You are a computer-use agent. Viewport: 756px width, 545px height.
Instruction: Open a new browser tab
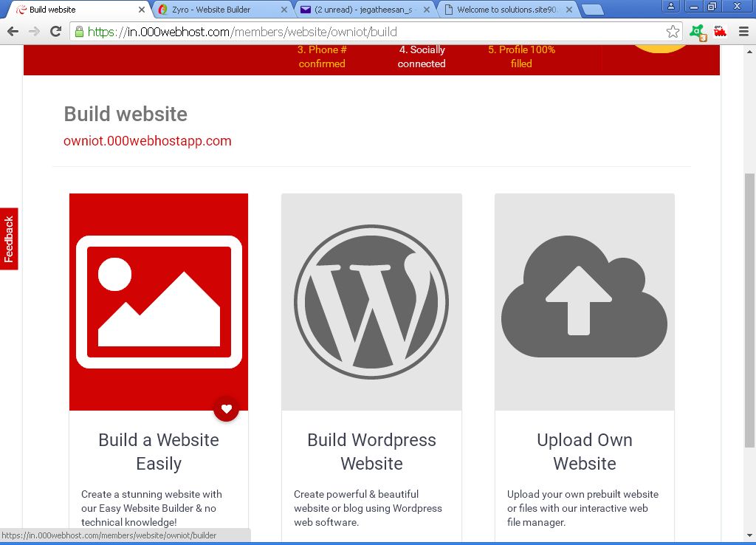pos(593,10)
